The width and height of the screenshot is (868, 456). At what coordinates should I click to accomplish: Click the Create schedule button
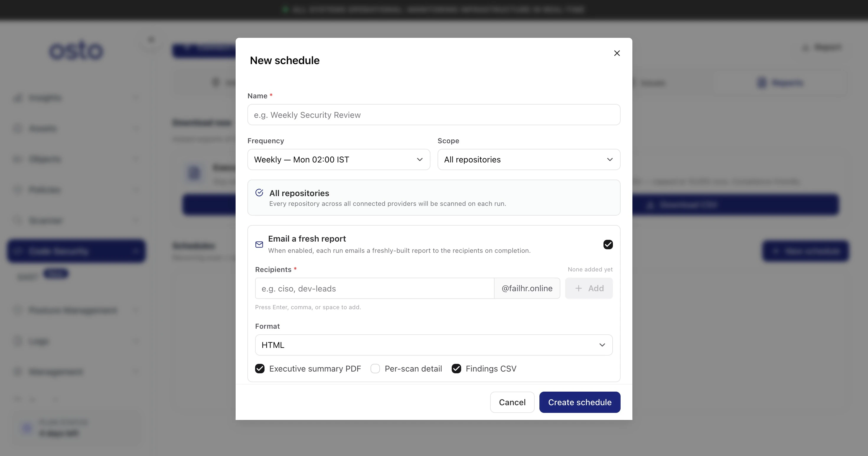pyautogui.click(x=580, y=402)
